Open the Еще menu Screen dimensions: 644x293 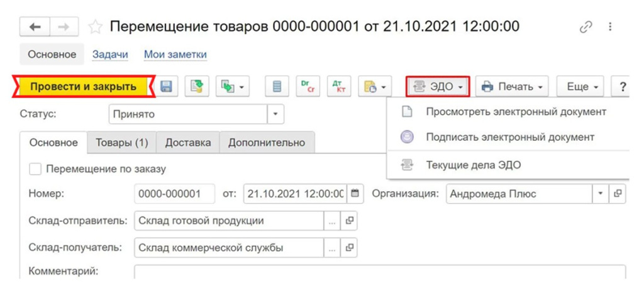pyautogui.click(x=580, y=87)
